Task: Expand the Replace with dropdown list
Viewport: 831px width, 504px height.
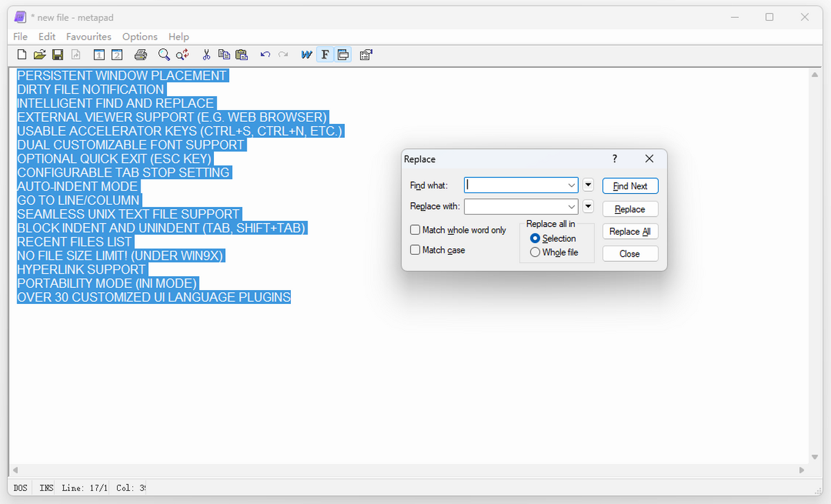Action: [x=571, y=206]
